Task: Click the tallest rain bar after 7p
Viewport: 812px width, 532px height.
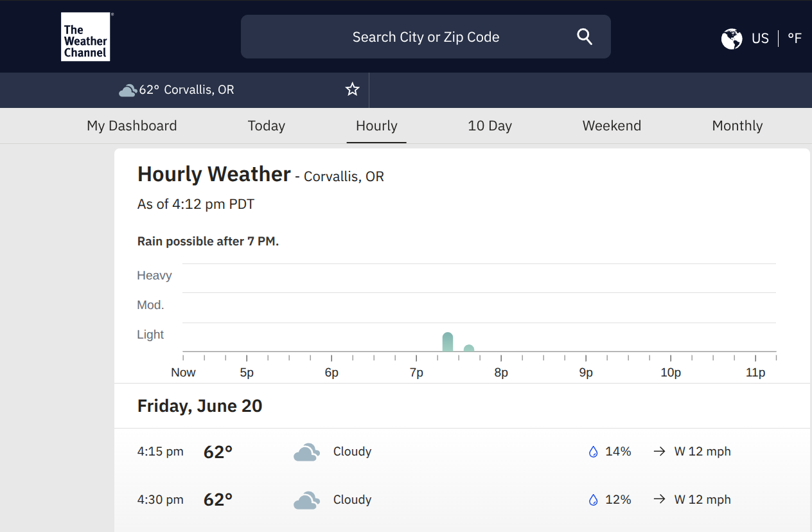Action: tap(448, 342)
